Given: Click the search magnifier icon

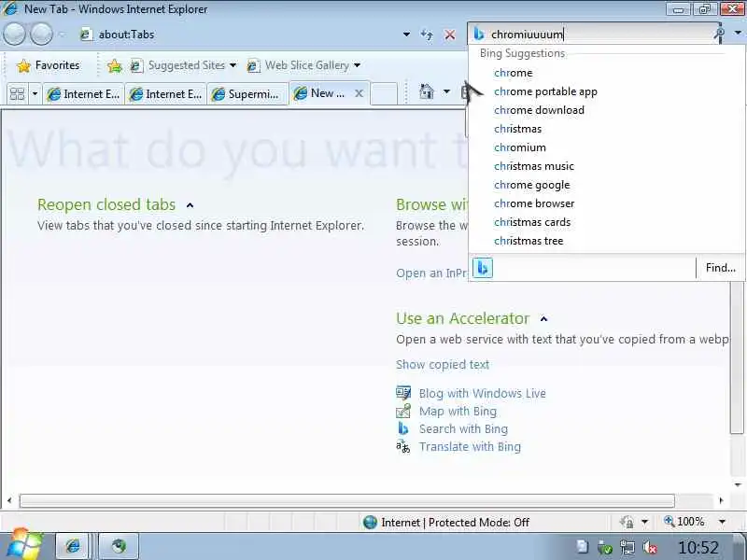Looking at the screenshot, I should click(719, 34).
